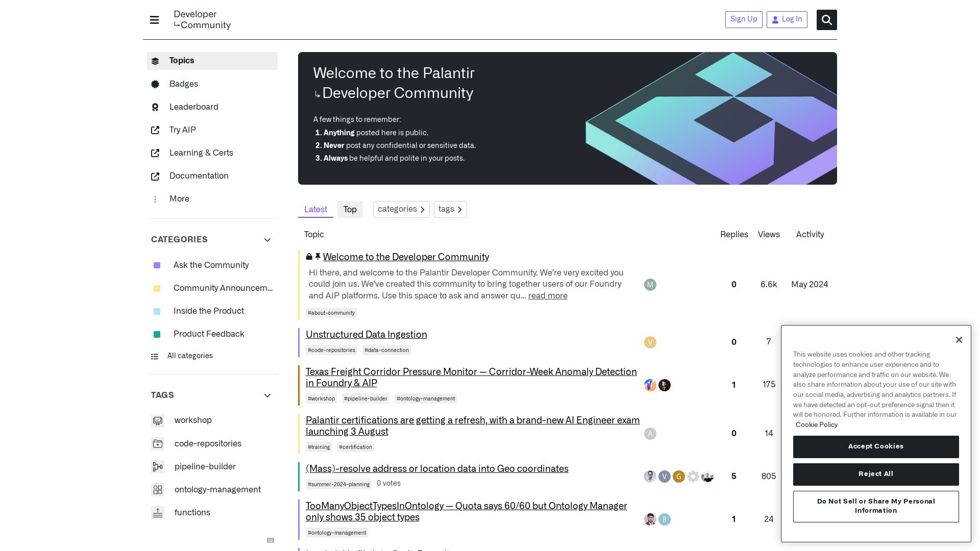Collapse the TAGS section
Image resolution: width=980 pixels, height=551 pixels.
(x=267, y=396)
